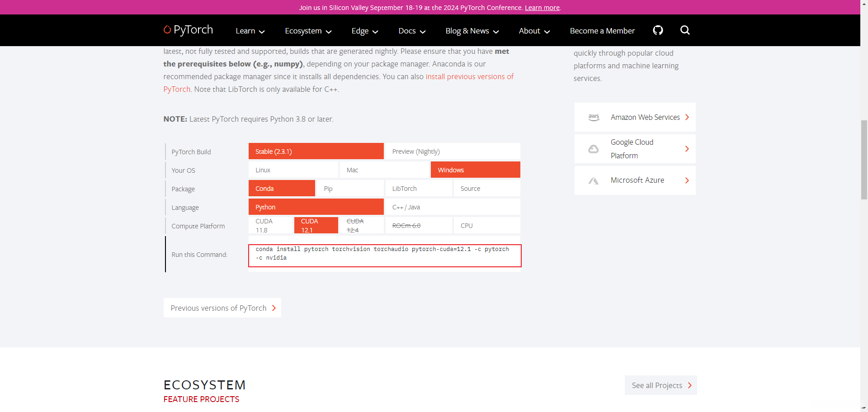The height and width of the screenshot is (412, 868).
Task: Click arrow beside Previous versions of PyTorch
Action: (274, 308)
